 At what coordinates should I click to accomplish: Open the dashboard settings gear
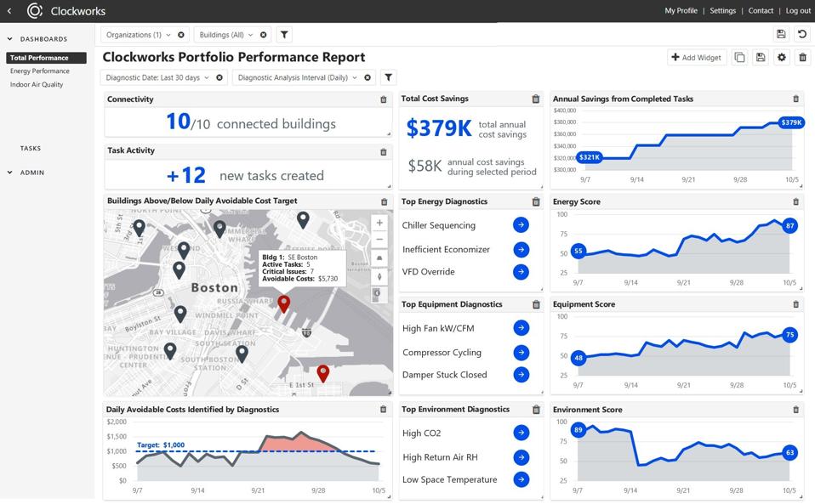coord(782,56)
